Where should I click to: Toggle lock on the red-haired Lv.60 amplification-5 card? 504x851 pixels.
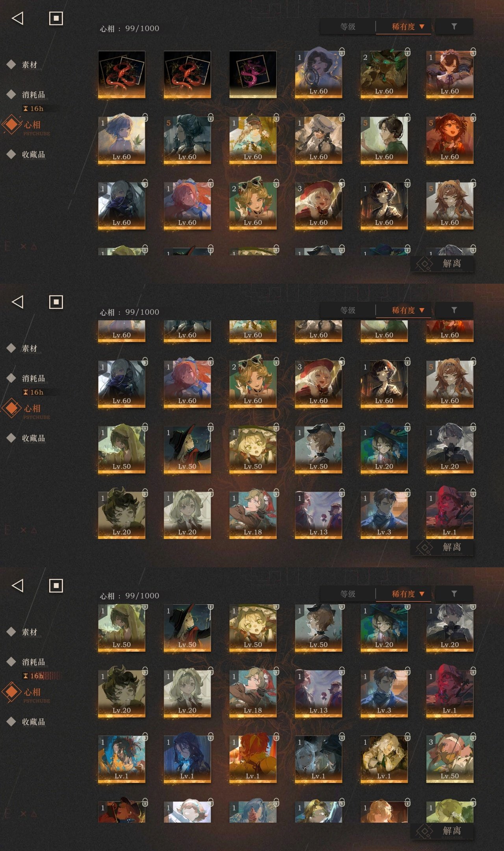[473, 117]
